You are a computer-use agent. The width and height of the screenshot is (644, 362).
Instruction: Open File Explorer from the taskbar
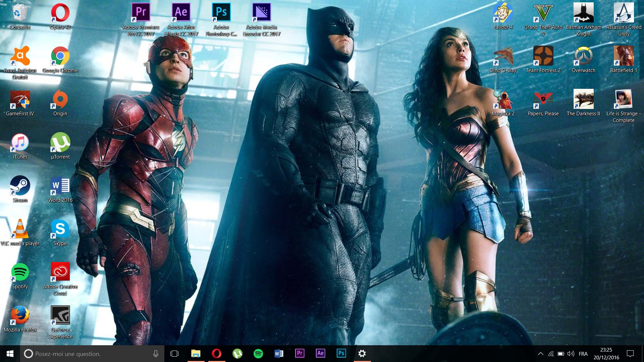click(x=196, y=354)
